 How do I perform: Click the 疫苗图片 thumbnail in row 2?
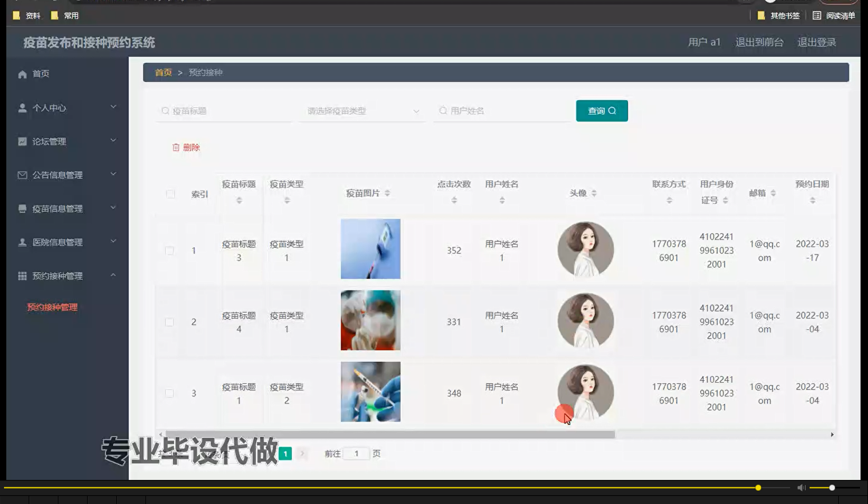(370, 320)
